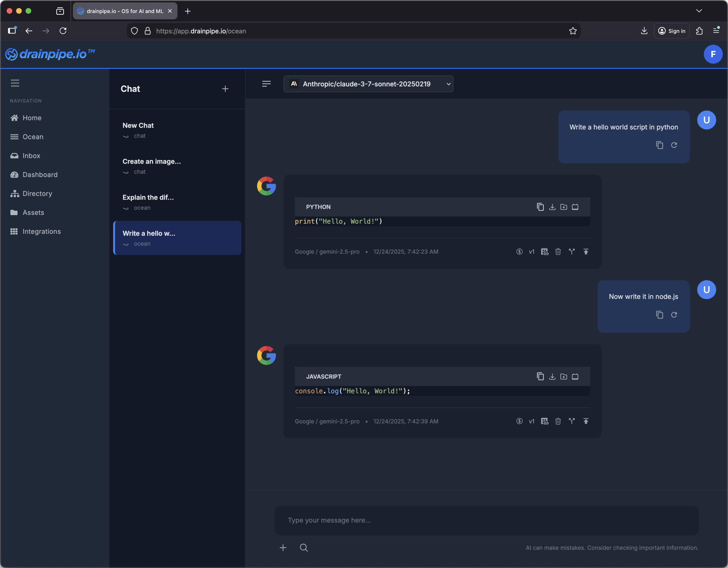Regenerate the 'Now write it in node.js' message
The height and width of the screenshot is (568, 728).
click(674, 315)
